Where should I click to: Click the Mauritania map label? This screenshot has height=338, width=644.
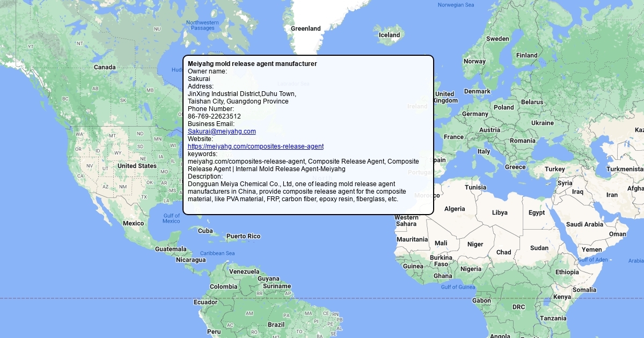[x=412, y=239]
